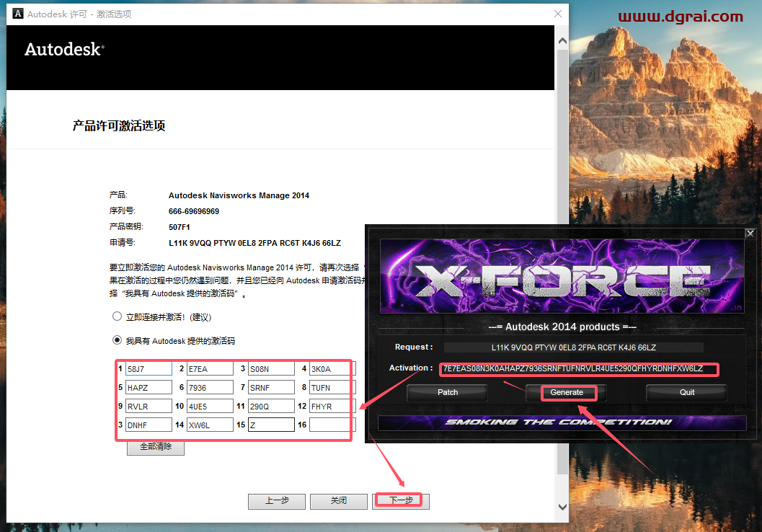
Task: Click the Autodesk logo in black banner
Action: tap(65, 49)
